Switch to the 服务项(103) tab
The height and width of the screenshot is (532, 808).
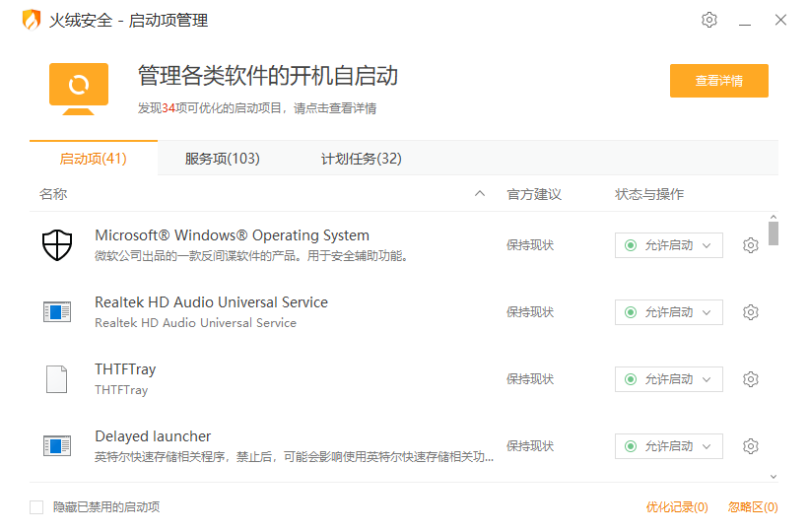(x=222, y=159)
